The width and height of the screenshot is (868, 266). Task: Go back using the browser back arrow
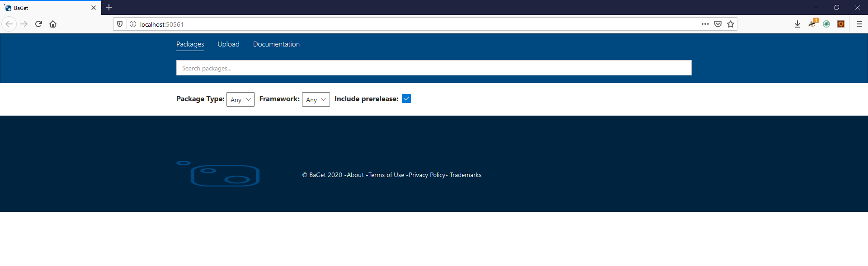click(x=9, y=24)
